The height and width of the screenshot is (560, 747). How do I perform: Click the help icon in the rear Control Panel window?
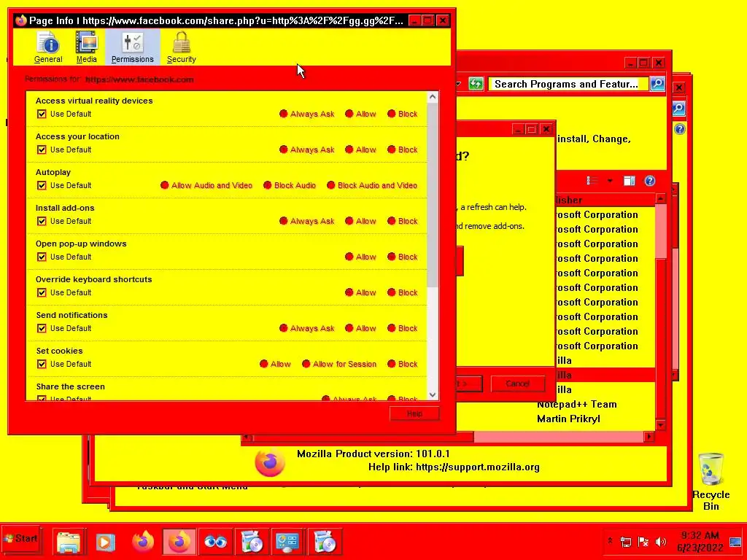(680, 129)
